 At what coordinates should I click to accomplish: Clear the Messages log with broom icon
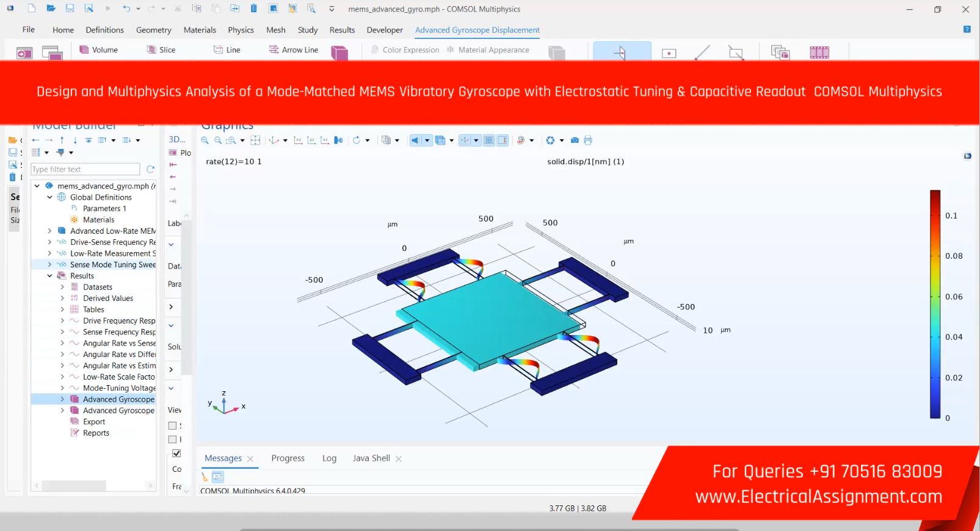pos(205,477)
